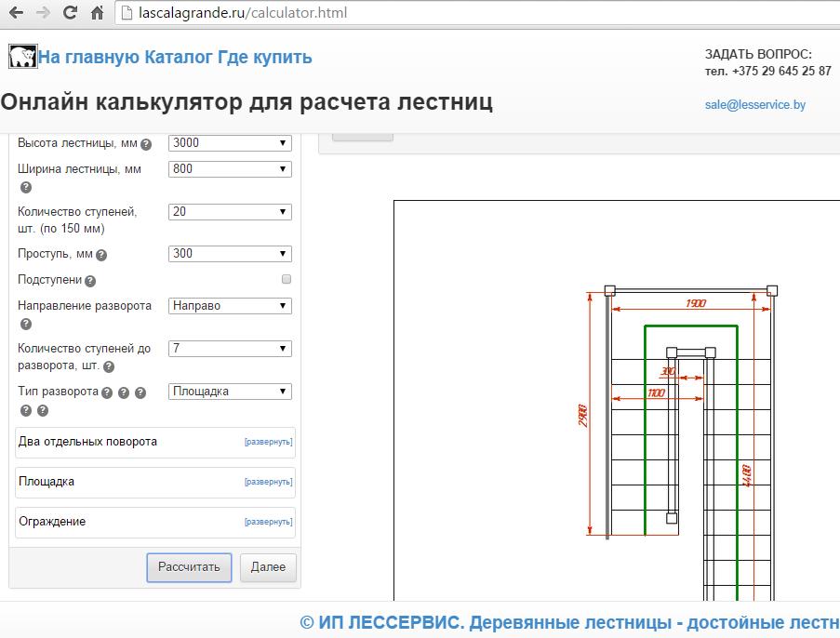Click first help icon below Тип разворота label
Screen dimensions: 840x638
pos(26,410)
